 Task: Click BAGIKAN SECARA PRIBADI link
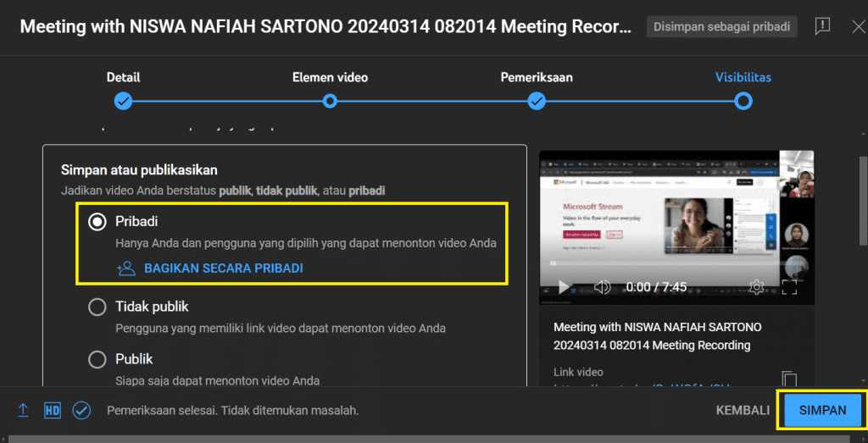[223, 268]
